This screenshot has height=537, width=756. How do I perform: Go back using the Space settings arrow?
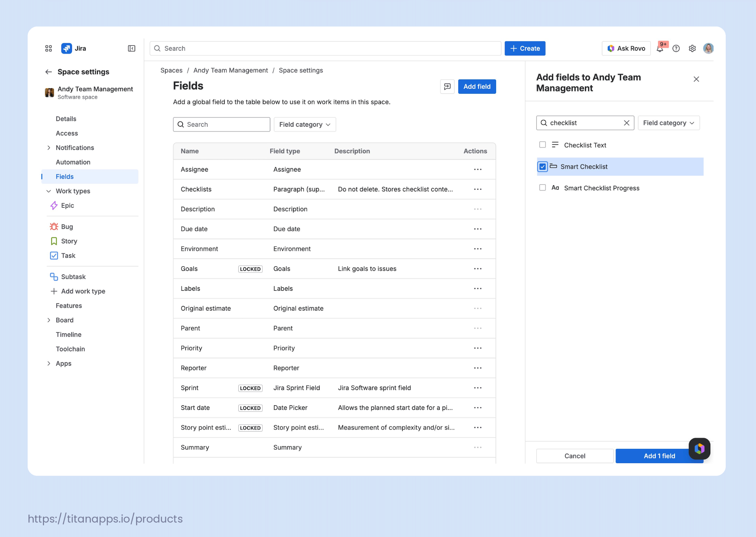(48, 72)
